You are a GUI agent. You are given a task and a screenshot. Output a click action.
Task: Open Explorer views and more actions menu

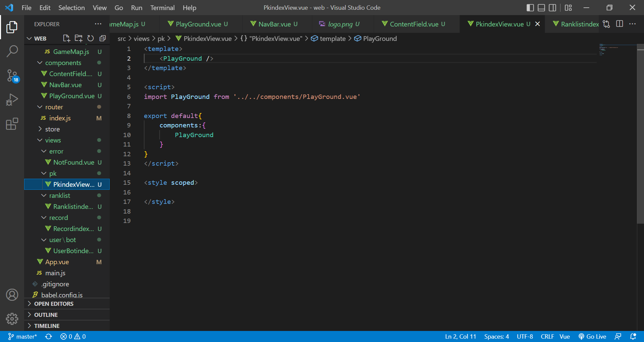click(98, 24)
